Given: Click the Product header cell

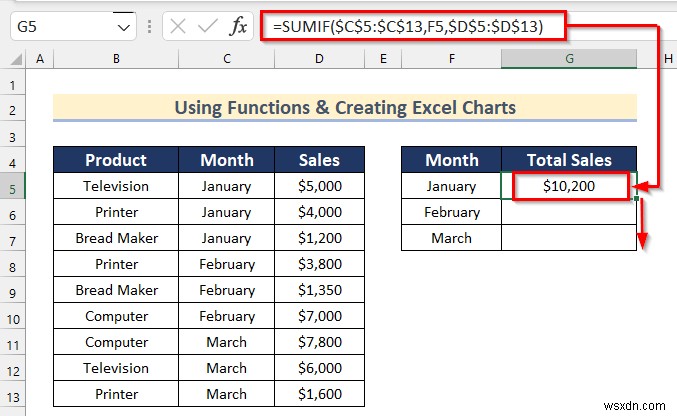Looking at the screenshot, I should [x=116, y=160].
